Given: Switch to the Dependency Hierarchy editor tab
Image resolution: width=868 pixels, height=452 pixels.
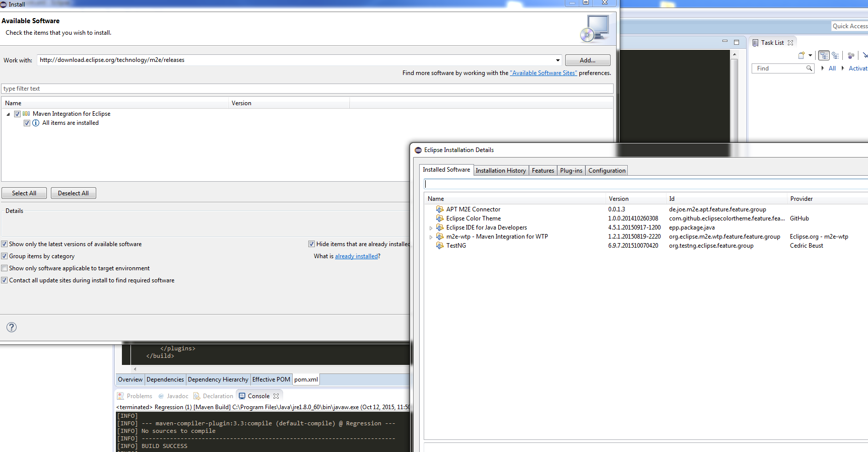Looking at the screenshot, I should pos(218,380).
